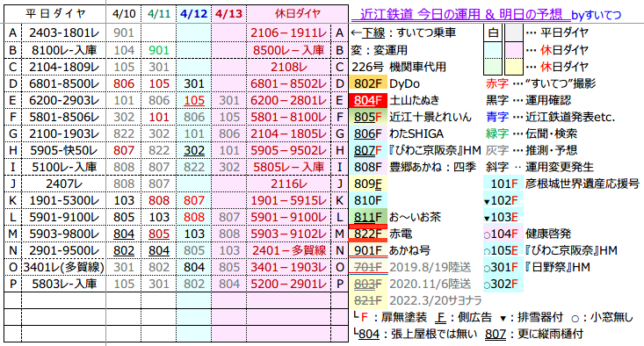This screenshot has width=644, height=346.
Task: Click holiday cell 6801-8502レ
Action: (289, 83)
